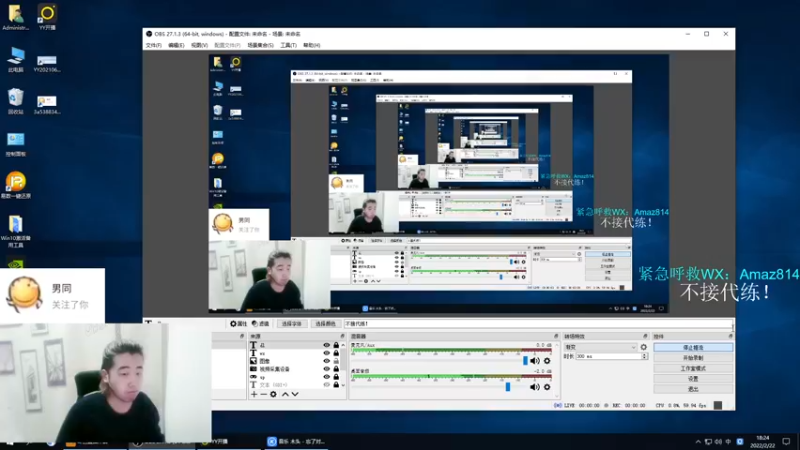Open 此电脑 desktop icon
The width and height of the screenshot is (800, 450).
(16, 59)
